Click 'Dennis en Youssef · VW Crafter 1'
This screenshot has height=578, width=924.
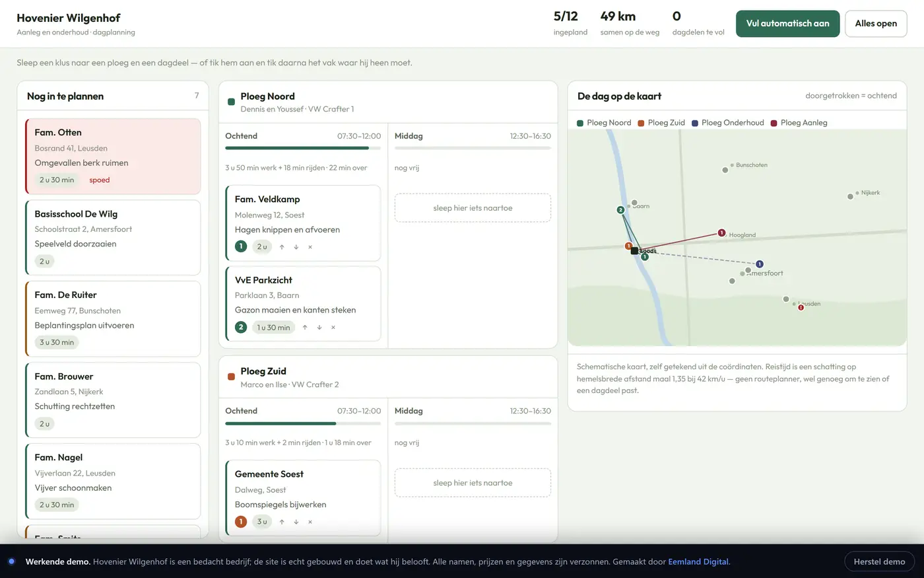click(x=297, y=110)
